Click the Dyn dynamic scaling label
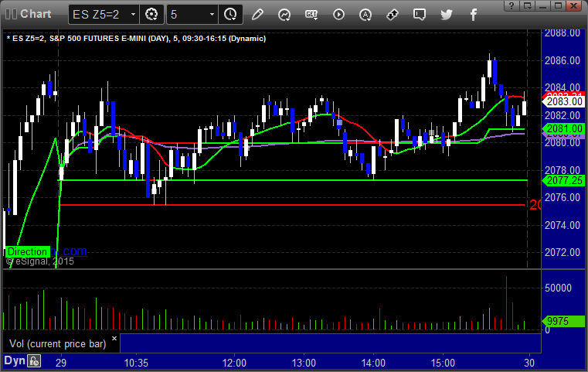 tap(15, 361)
